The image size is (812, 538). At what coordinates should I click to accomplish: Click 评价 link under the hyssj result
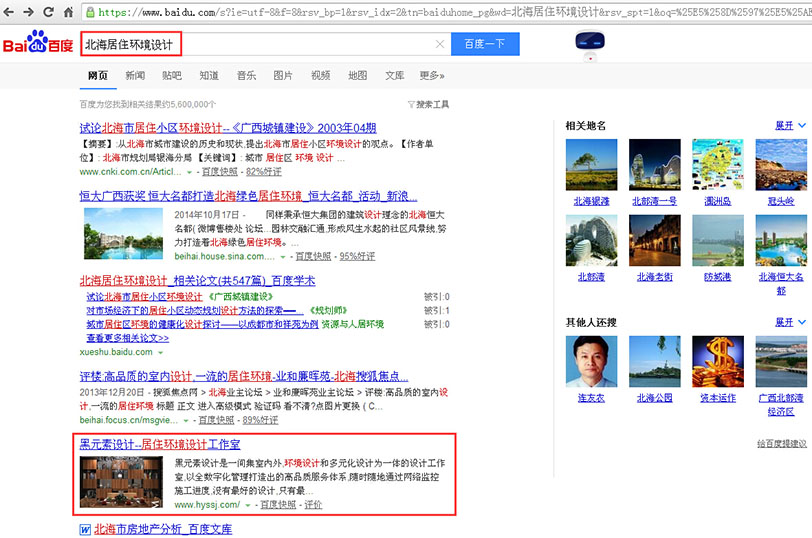click(x=313, y=505)
